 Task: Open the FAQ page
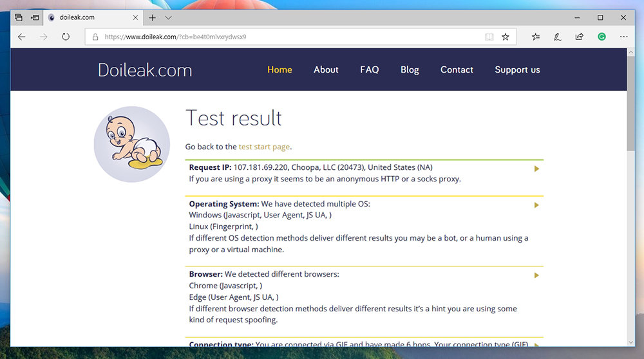(x=369, y=69)
